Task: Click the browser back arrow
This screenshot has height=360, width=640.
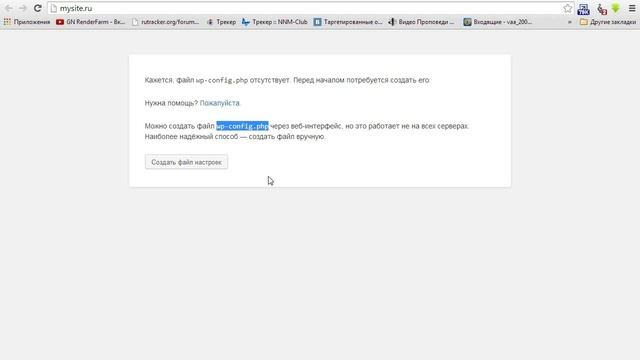Action: pyautogui.click(x=9, y=8)
